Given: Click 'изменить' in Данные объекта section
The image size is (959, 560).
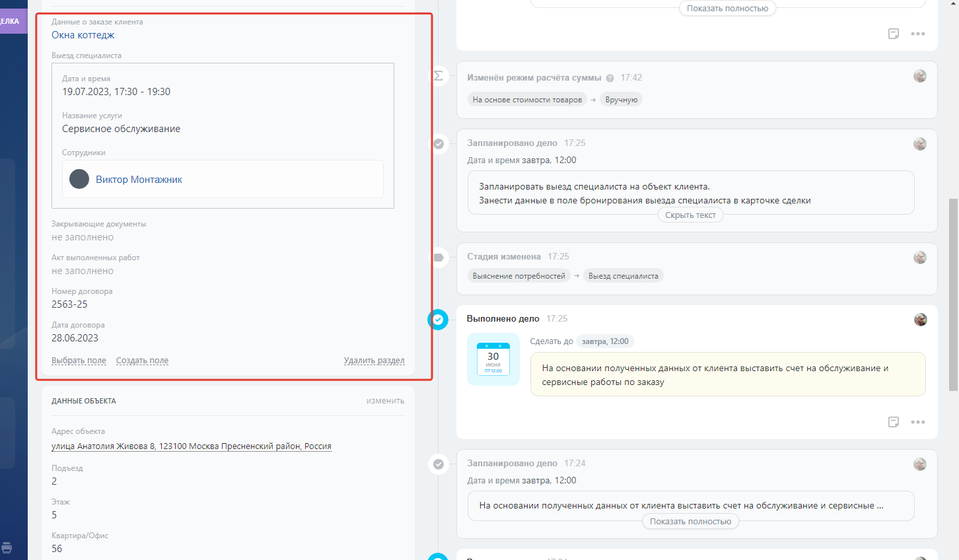Looking at the screenshot, I should tap(385, 401).
